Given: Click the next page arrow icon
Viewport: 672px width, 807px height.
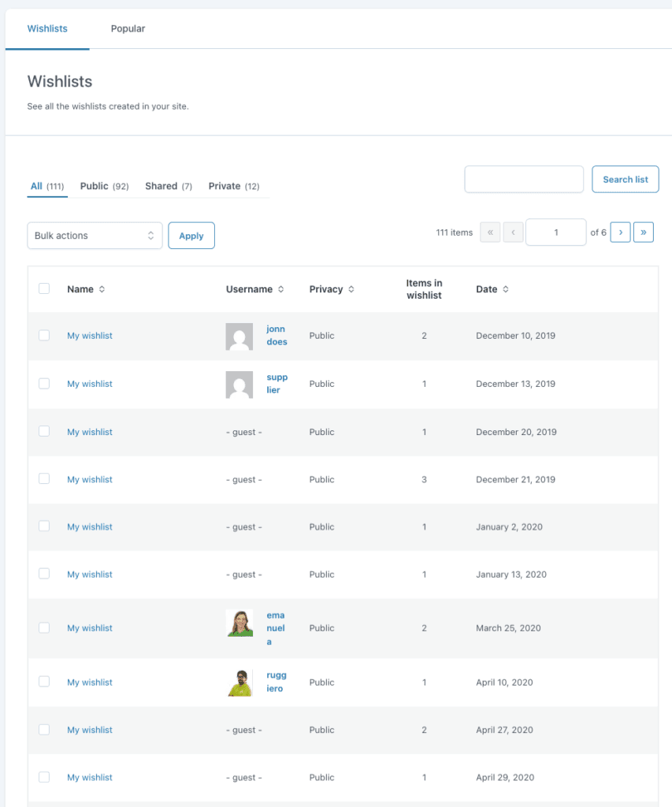Looking at the screenshot, I should (620, 232).
